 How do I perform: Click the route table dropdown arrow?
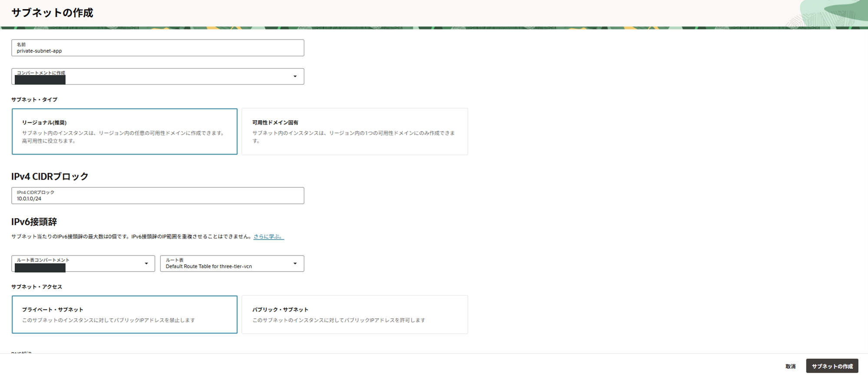(x=295, y=263)
